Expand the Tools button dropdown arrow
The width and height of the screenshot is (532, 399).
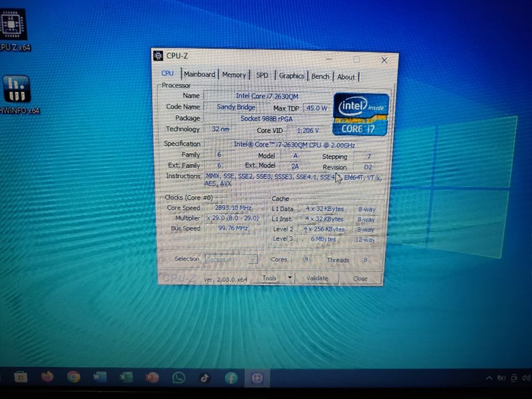(290, 278)
